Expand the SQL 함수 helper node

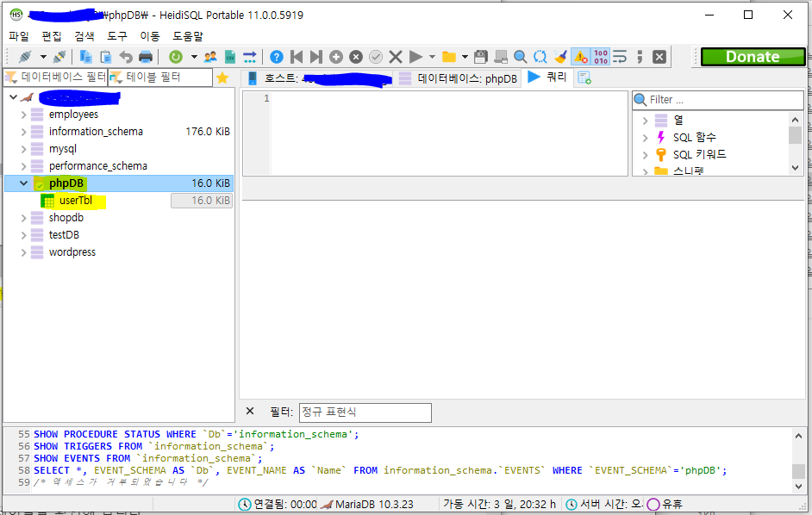point(646,138)
